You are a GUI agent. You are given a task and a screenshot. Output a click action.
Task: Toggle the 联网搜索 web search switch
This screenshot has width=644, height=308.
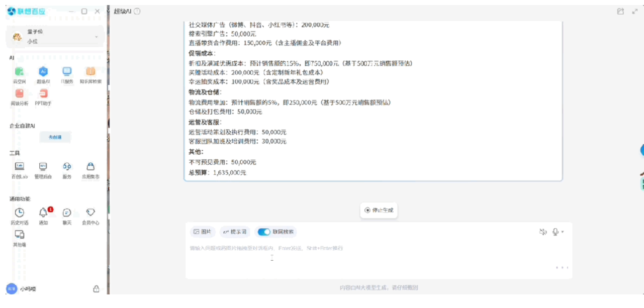264,232
